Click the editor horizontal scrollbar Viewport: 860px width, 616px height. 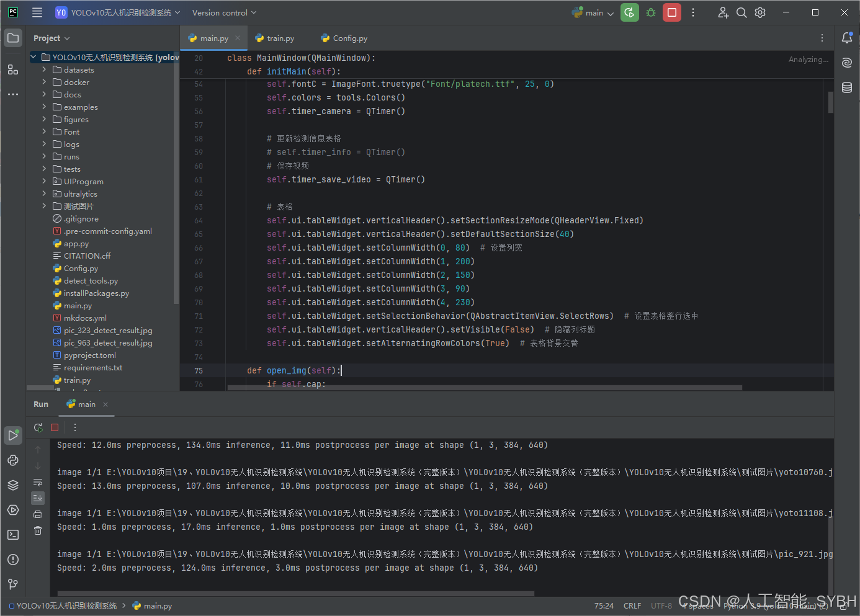485,388
